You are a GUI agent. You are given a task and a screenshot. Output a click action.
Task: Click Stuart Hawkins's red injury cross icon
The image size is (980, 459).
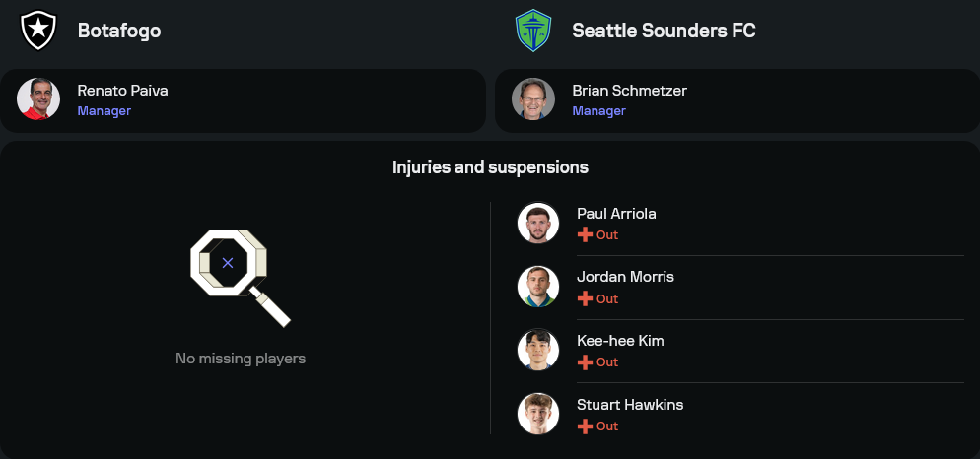(x=585, y=426)
